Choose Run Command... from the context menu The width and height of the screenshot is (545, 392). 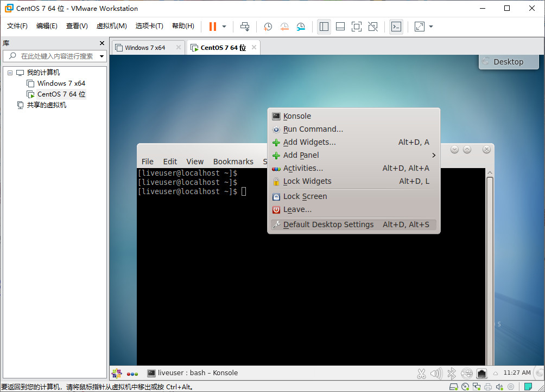pos(353,129)
